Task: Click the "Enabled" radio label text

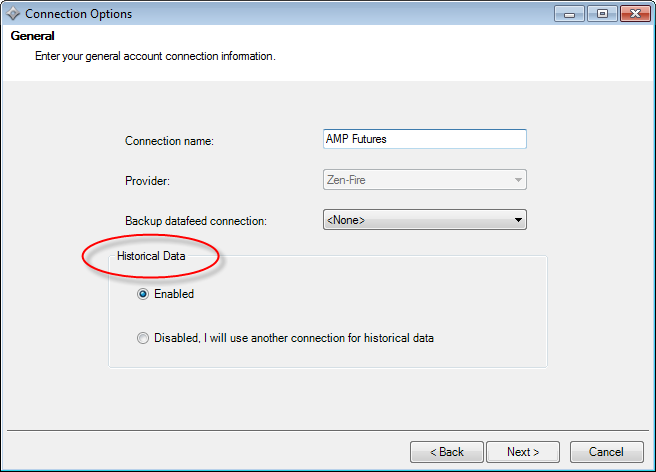Action: [174, 295]
